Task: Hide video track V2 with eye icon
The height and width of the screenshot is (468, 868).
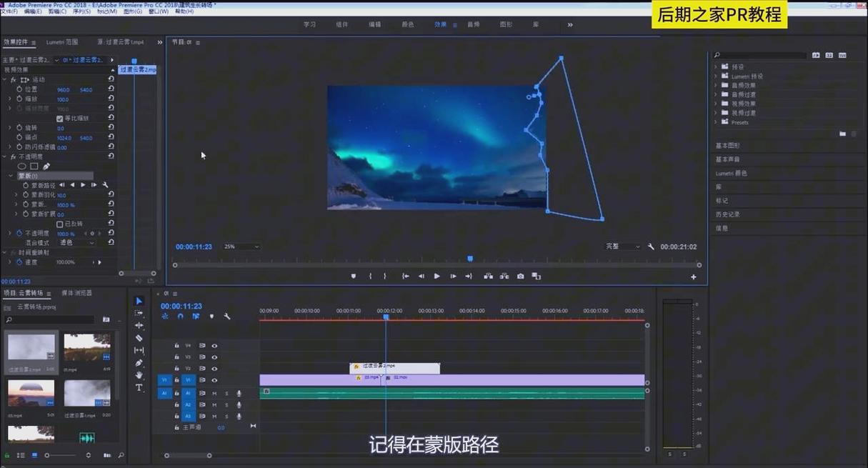Action: point(214,369)
